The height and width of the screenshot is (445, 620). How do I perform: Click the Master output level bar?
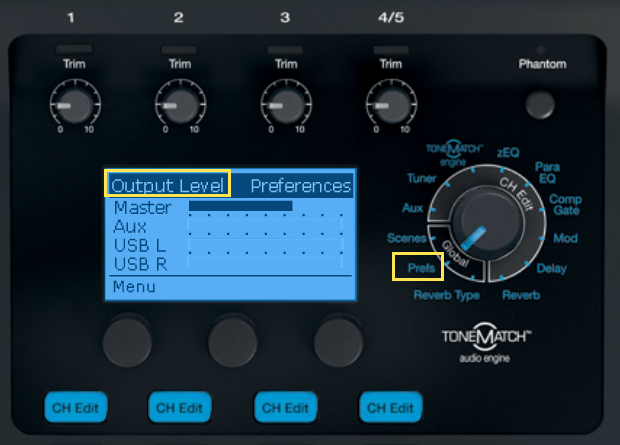[x=240, y=207]
